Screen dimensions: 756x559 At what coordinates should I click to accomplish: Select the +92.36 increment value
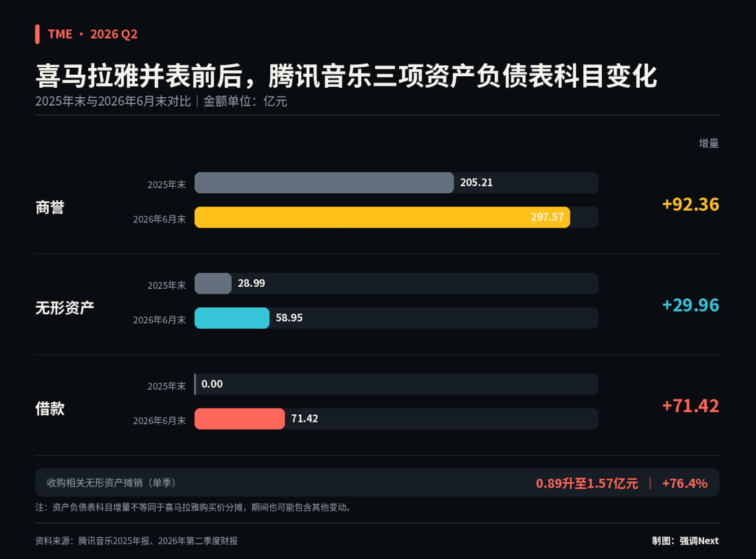(x=690, y=204)
